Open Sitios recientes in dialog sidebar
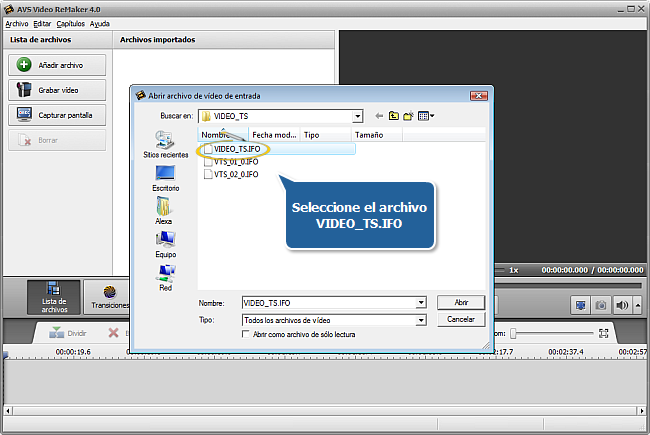 tap(165, 144)
